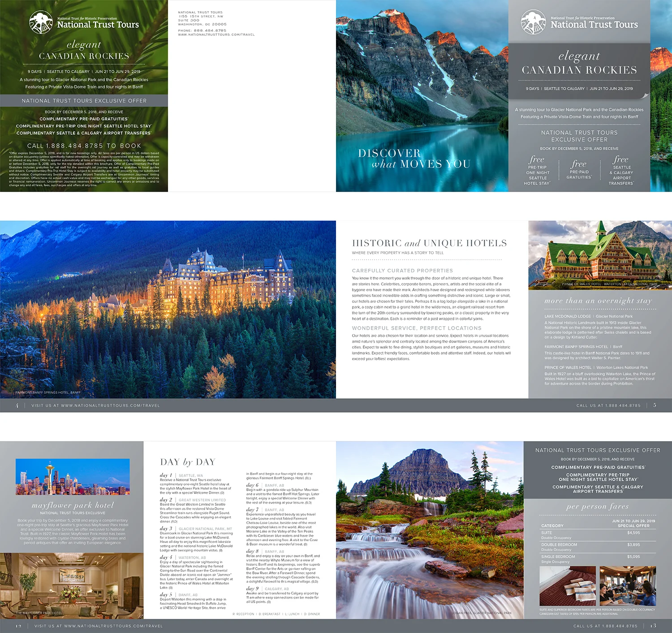Select the Fairmont Banff Springs Hotel night photo
The image size is (672, 633).
click(x=168, y=309)
